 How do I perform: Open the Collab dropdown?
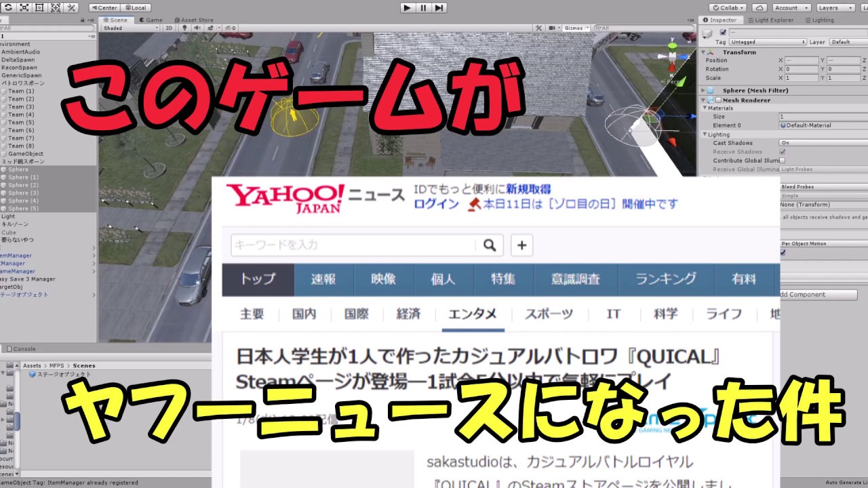pos(729,7)
